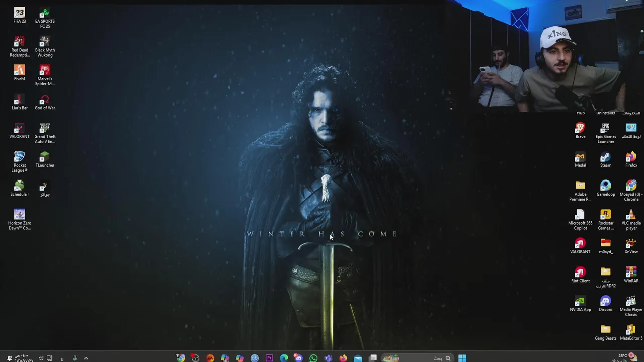Screen dimensions: 644x362
Task: Open the Epic Games Launcher shortcut
Action: (606, 133)
